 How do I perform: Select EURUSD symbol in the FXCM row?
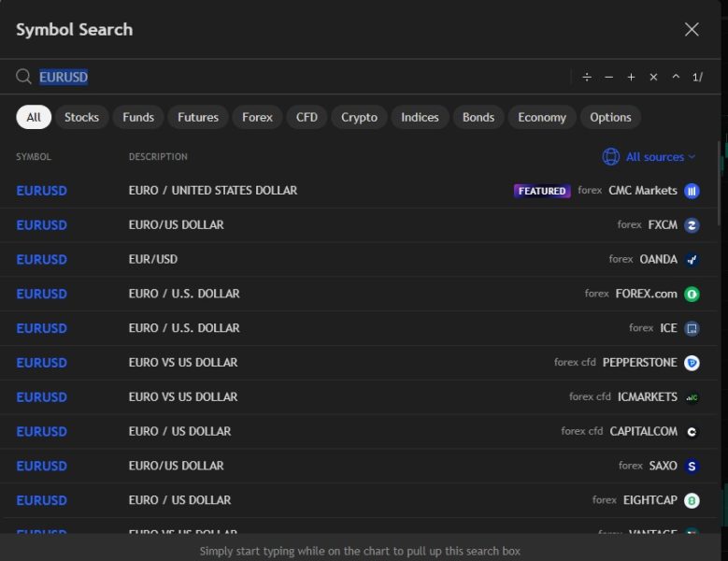pyautogui.click(x=41, y=225)
